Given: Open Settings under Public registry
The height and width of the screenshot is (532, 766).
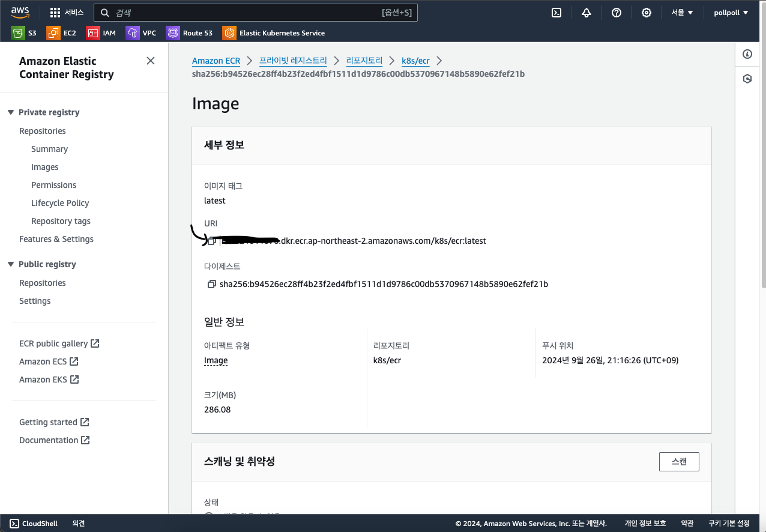Looking at the screenshot, I should [35, 301].
